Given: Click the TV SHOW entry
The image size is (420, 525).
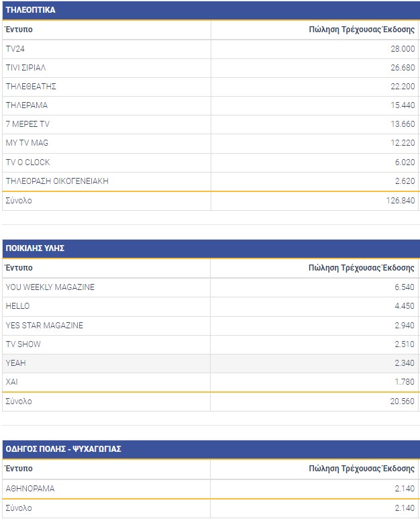Looking at the screenshot, I should pyautogui.click(x=23, y=344).
